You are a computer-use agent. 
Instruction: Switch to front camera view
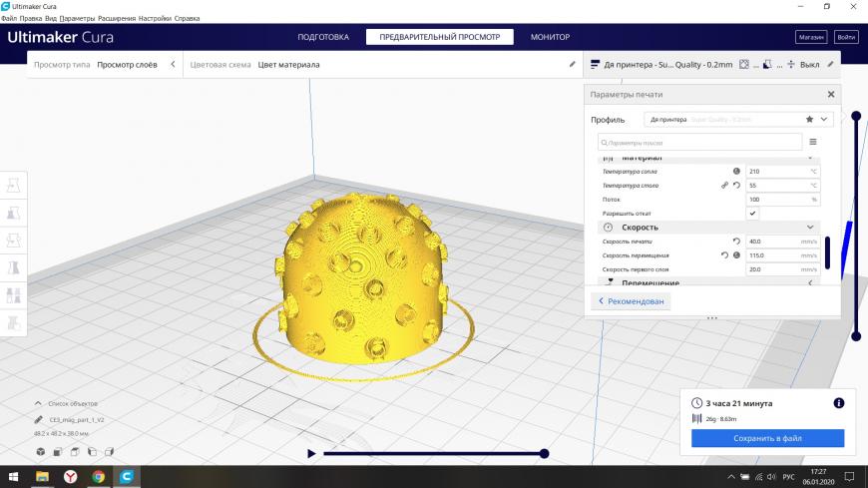pos(58,452)
